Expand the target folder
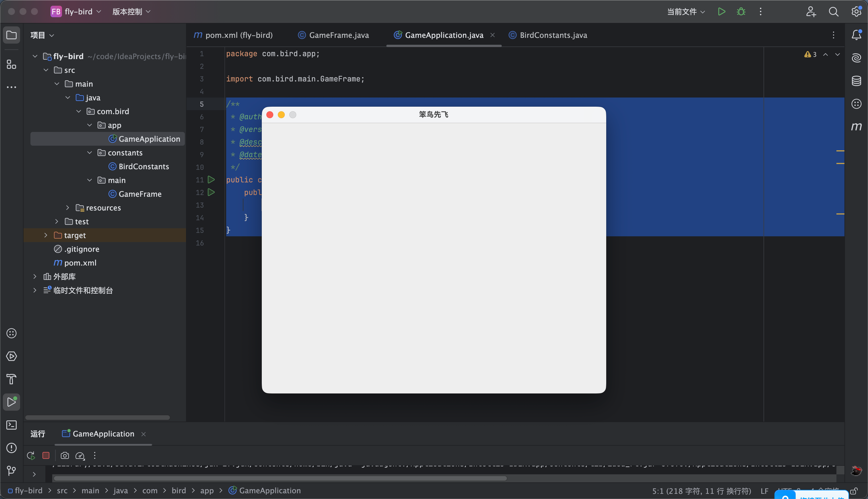This screenshot has width=868, height=499. pyautogui.click(x=46, y=235)
